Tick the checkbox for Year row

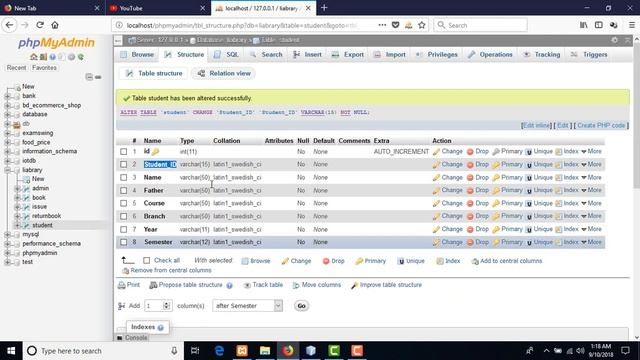point(124,229)
